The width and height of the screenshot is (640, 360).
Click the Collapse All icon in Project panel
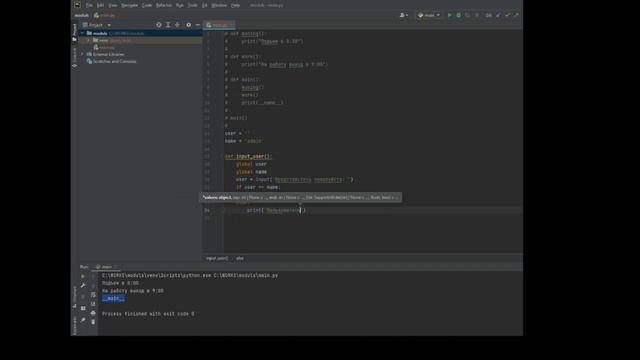(177, 25)
